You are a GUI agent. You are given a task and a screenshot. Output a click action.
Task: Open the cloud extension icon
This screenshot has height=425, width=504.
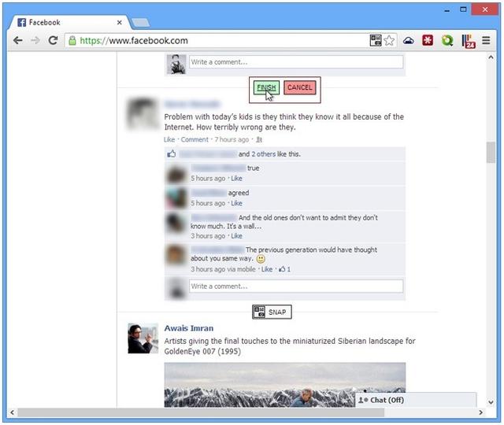[x=408, y=40]
